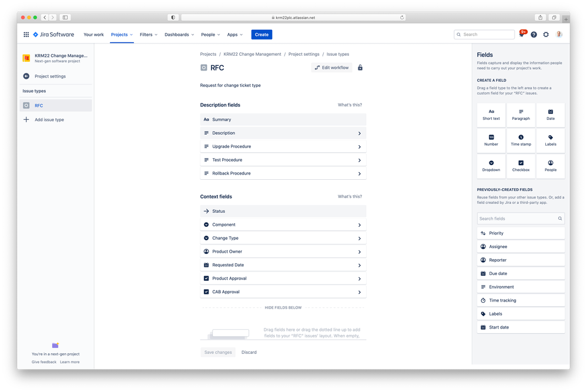Viewport: 587px width, 392px height.
Task: Toggle the browser sidebar button
Action: tap(65, 18)
